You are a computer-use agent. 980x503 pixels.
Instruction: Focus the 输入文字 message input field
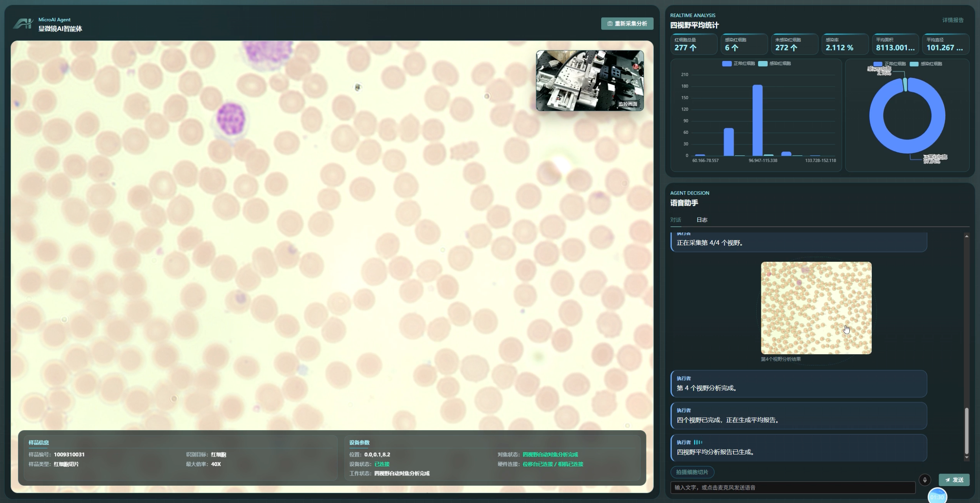(793, 487)
